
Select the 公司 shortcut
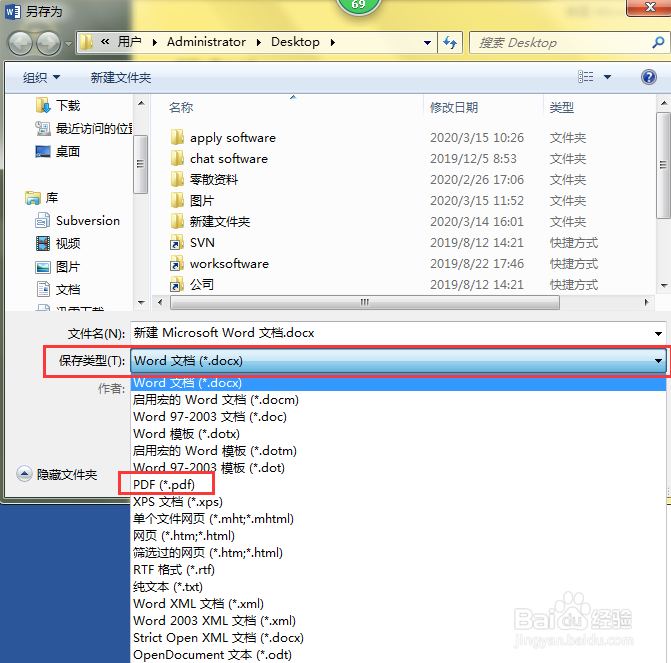[192, 285]
